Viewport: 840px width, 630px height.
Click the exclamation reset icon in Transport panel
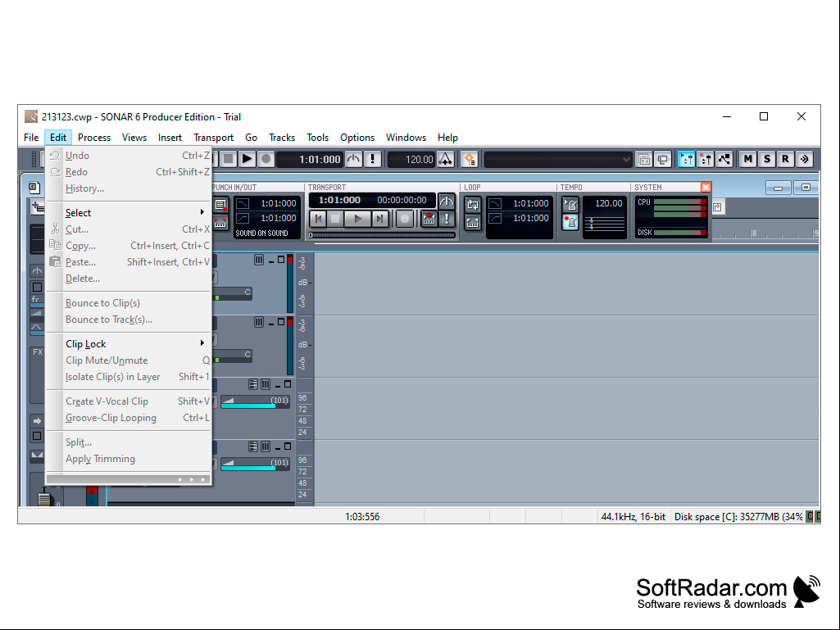(447, 219)
